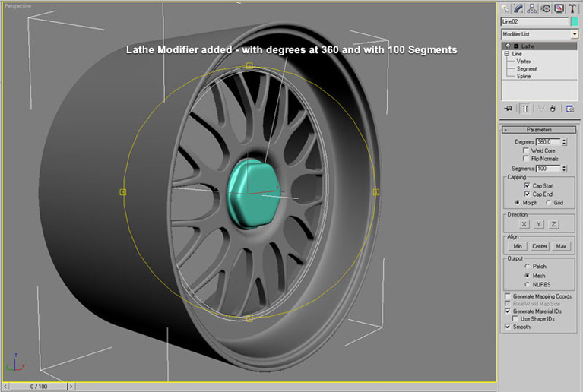Open the Modifier List dropdown
Image resolution: width=583 pixels, height=392 pixels.
click(x=574, y=34)
